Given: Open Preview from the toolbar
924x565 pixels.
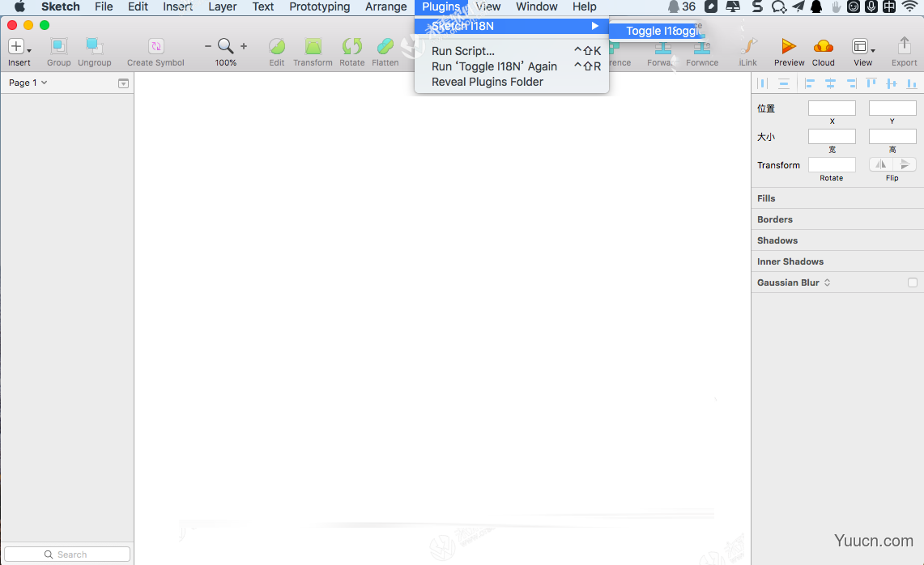Looking at the screenshot, I should [x=789, y=46].
